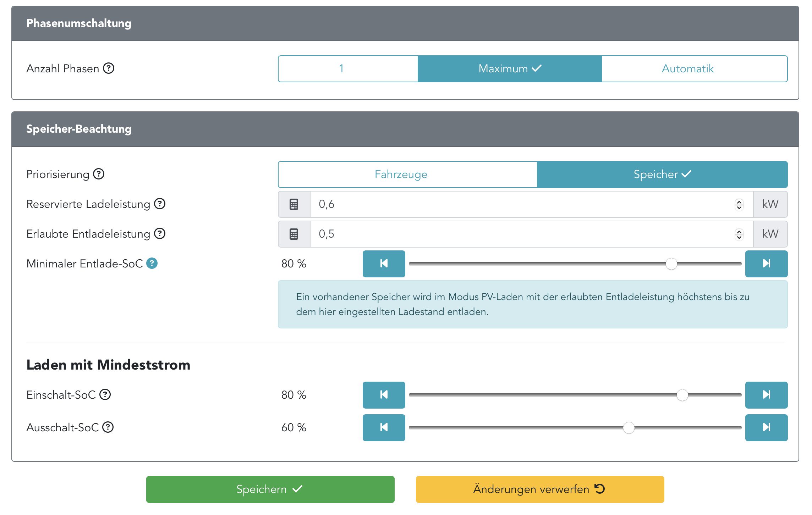Open help icon for Reservierte Ladeleistung

[x=160, y=204]
